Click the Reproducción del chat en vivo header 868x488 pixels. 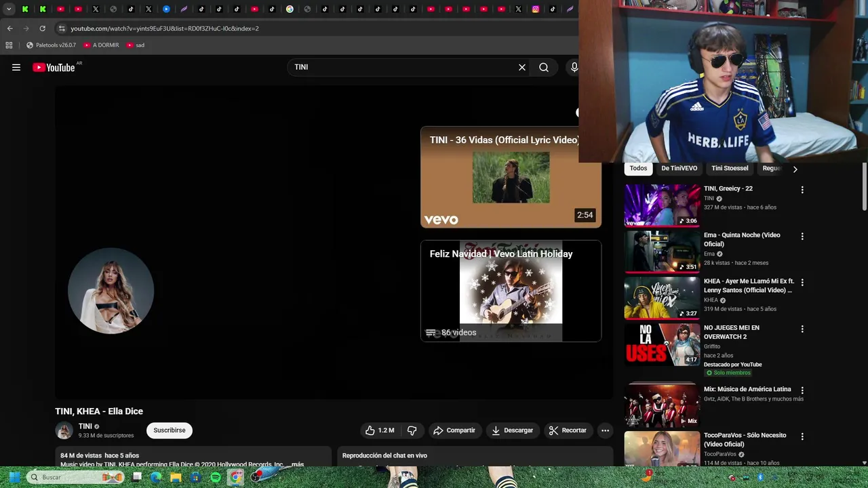[x=384, y=455]
